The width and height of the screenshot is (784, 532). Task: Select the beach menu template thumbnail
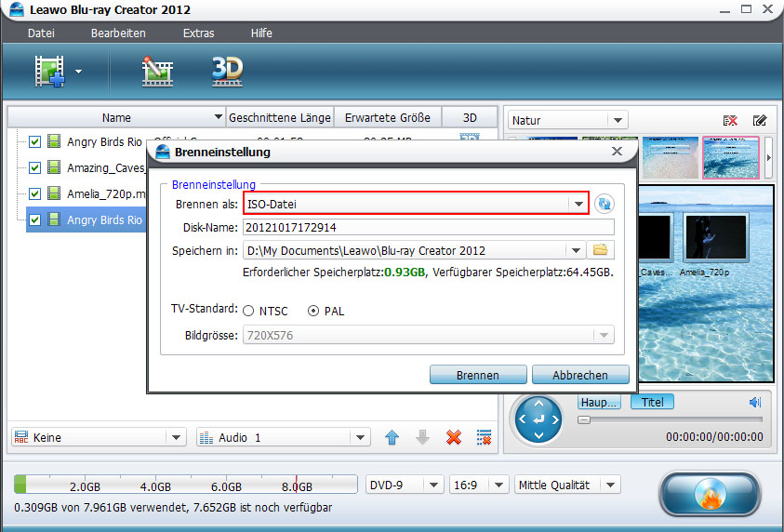(x=670, y=157)
